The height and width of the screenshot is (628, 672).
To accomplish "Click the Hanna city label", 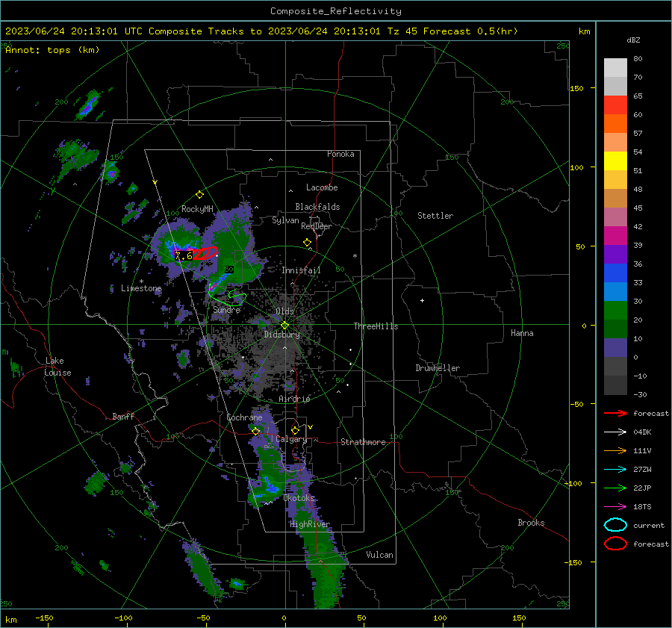I will 522,333.
